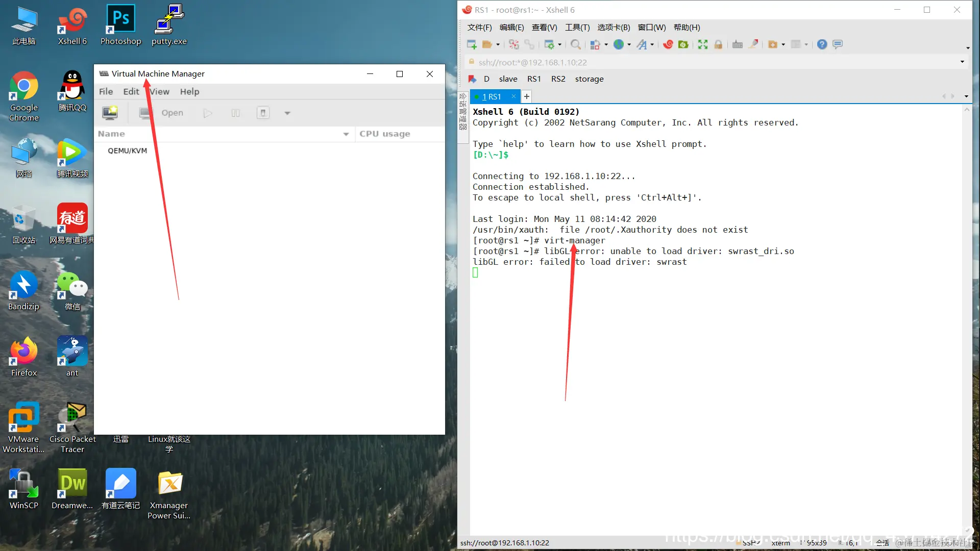Click the blue help question mark icon
The width and height of the screenshot is (980, 551).
(822, 44)
